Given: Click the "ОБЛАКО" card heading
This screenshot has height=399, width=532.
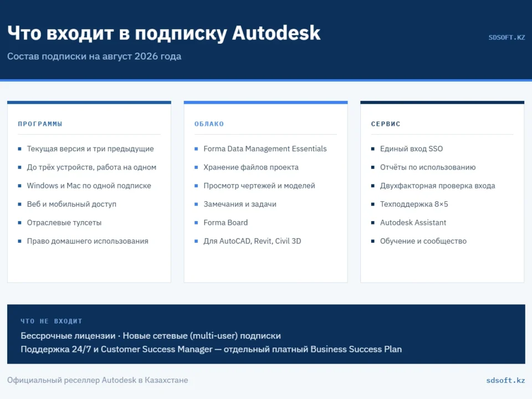Looking at the screenshot, I should (209, 124).
